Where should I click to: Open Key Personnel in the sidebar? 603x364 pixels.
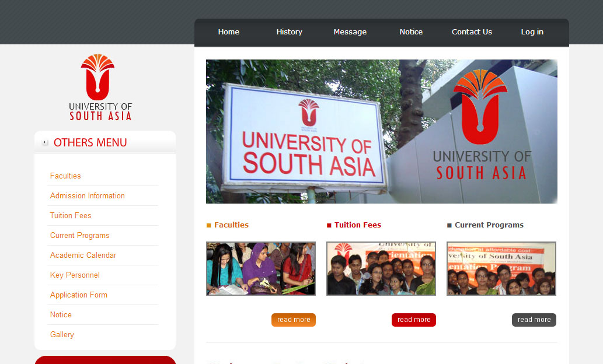[75, 275]
